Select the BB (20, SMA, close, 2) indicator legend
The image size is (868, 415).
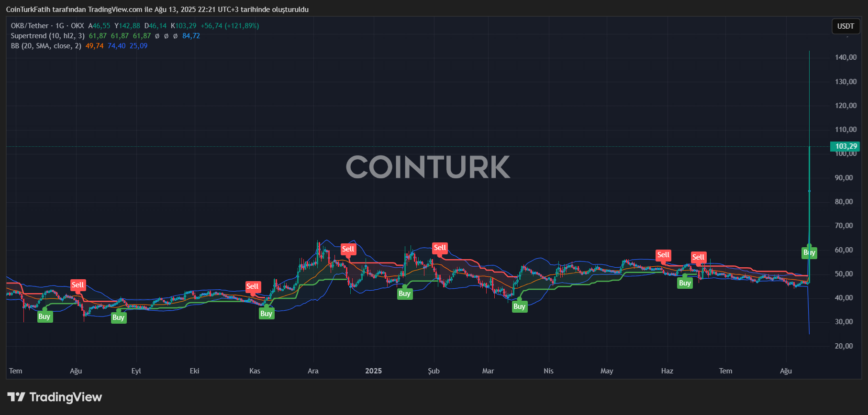tap(46, 46)
